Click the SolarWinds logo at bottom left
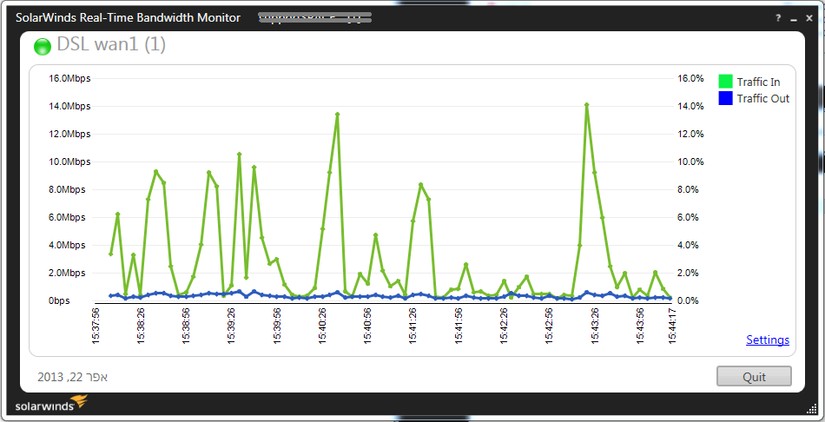 [x=51, y=404]
